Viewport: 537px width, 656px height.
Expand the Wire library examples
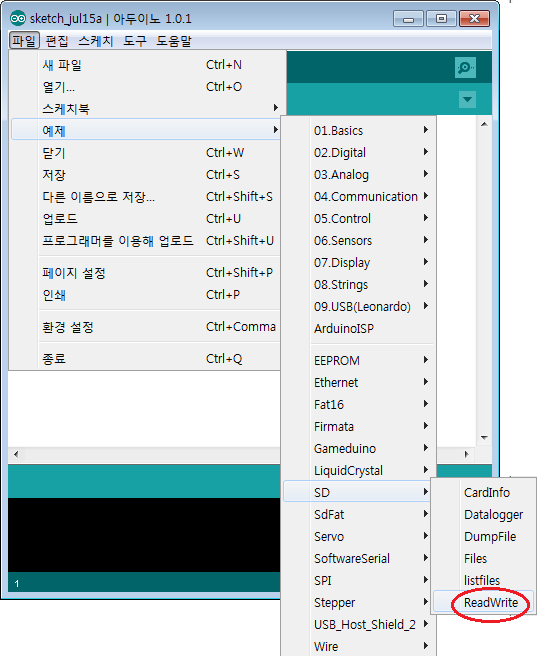[359, 646]
